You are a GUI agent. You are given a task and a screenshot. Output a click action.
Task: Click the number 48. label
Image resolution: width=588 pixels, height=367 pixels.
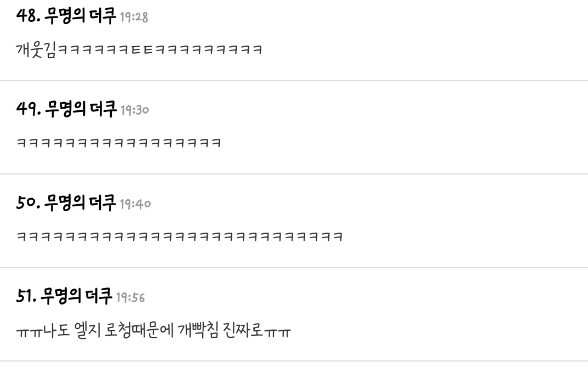point(28,16)
